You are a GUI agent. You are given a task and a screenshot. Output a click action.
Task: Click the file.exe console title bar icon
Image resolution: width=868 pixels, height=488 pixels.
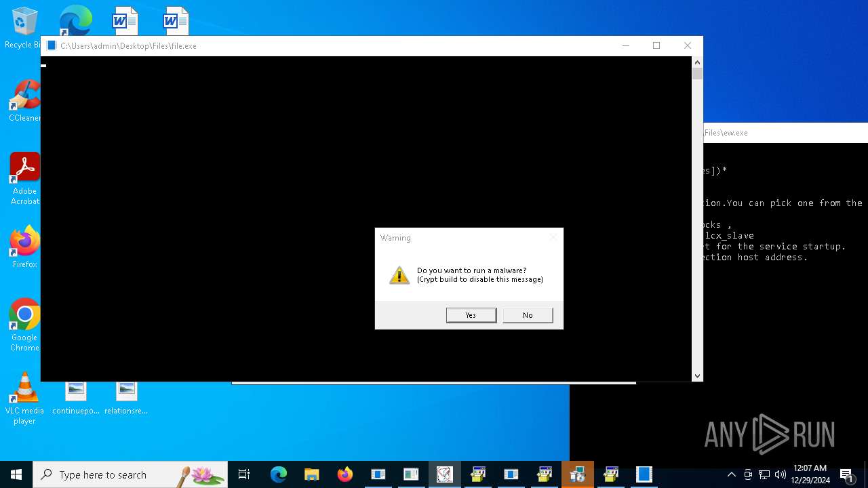click(x=52, y=45)
